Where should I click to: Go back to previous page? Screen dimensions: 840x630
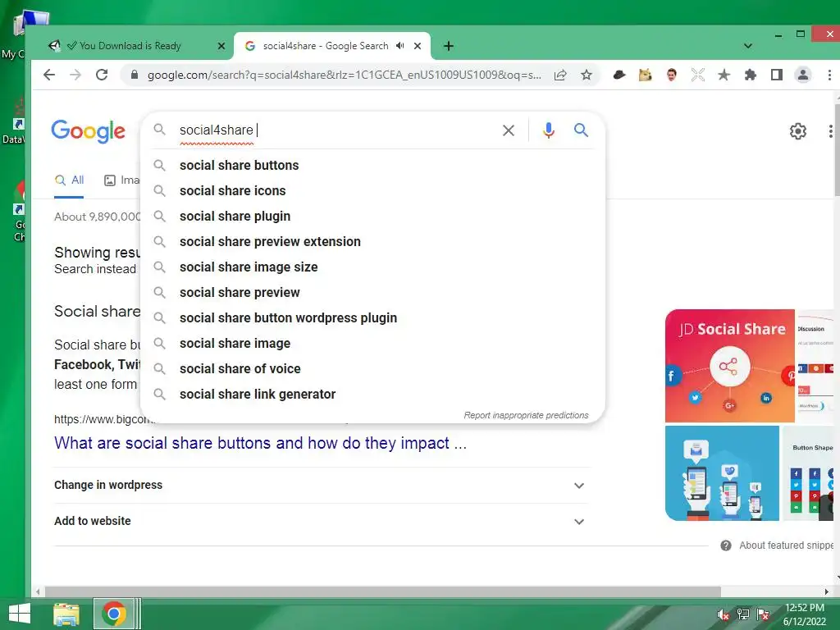click(x=49, y=75)
